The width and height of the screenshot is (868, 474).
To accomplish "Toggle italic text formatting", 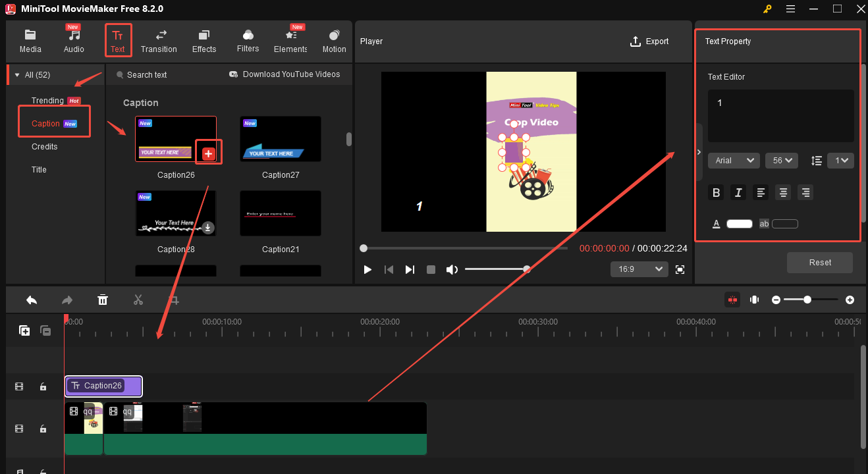I will pos(738,192).
